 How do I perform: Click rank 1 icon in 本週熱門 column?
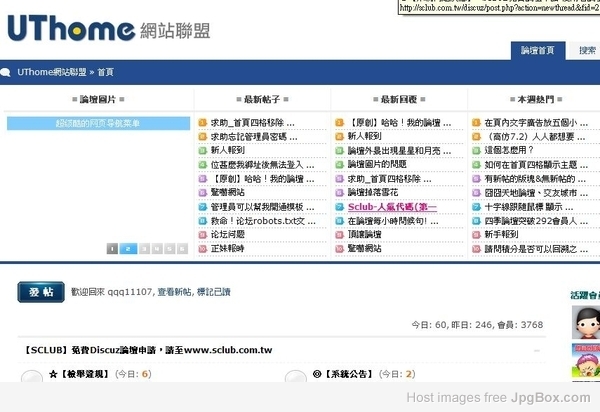point(476,123)
